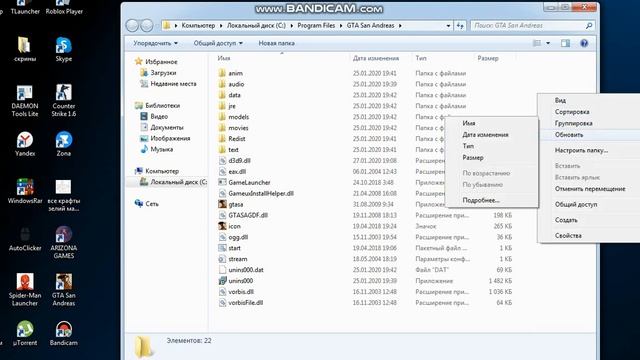Select Отменить перемещение in context menu

pos(590,189)
